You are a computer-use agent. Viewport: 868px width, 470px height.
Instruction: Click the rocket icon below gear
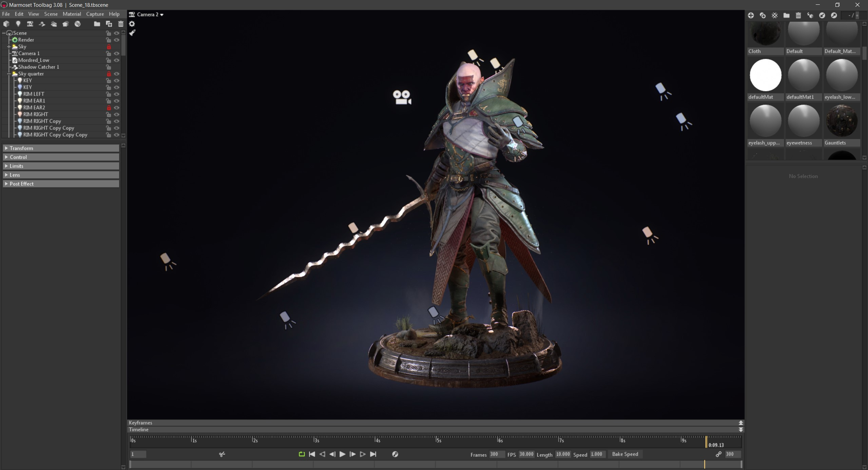coord(132,33)
